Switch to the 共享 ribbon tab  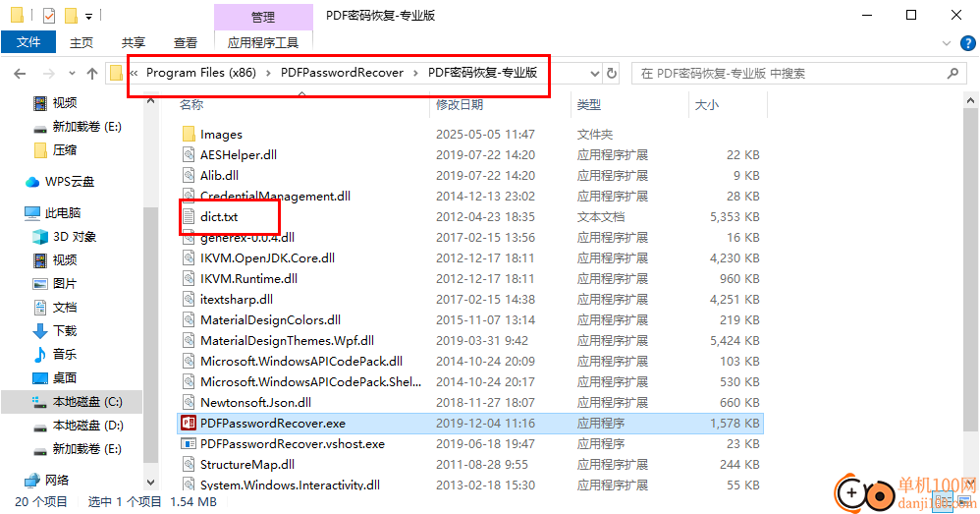tap(134, 42)
